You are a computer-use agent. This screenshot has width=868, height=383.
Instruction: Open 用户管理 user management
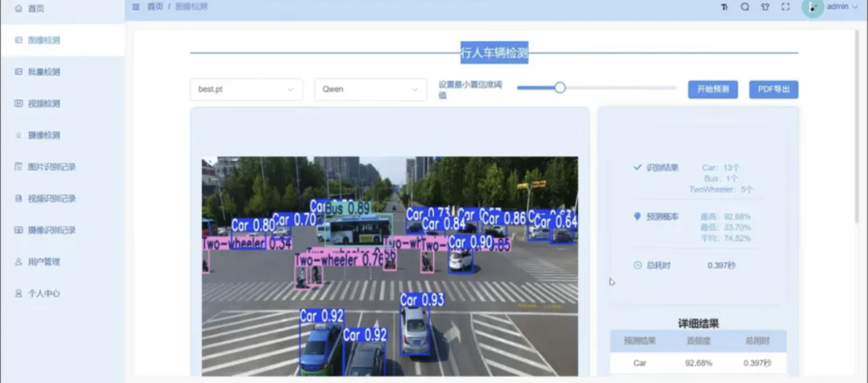click(62, 261)
